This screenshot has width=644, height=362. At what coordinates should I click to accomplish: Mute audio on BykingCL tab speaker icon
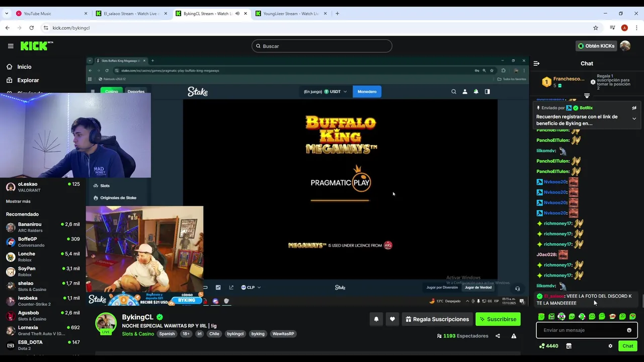click(x=237, y=14)
